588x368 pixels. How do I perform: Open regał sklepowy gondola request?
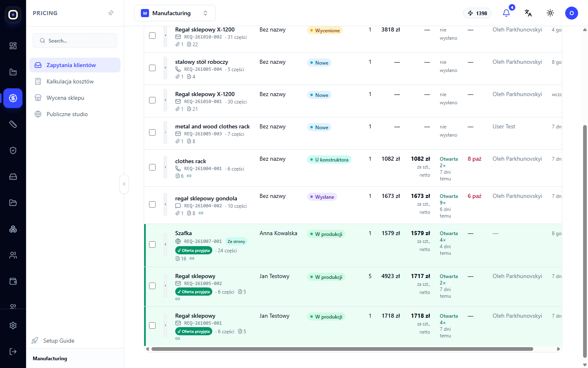click(206, 198)
